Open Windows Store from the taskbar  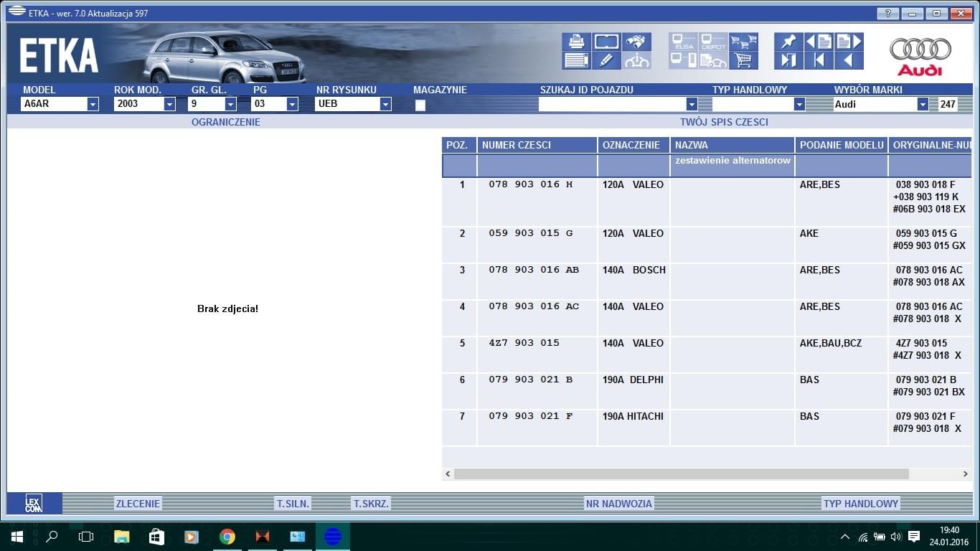(157, 536)
